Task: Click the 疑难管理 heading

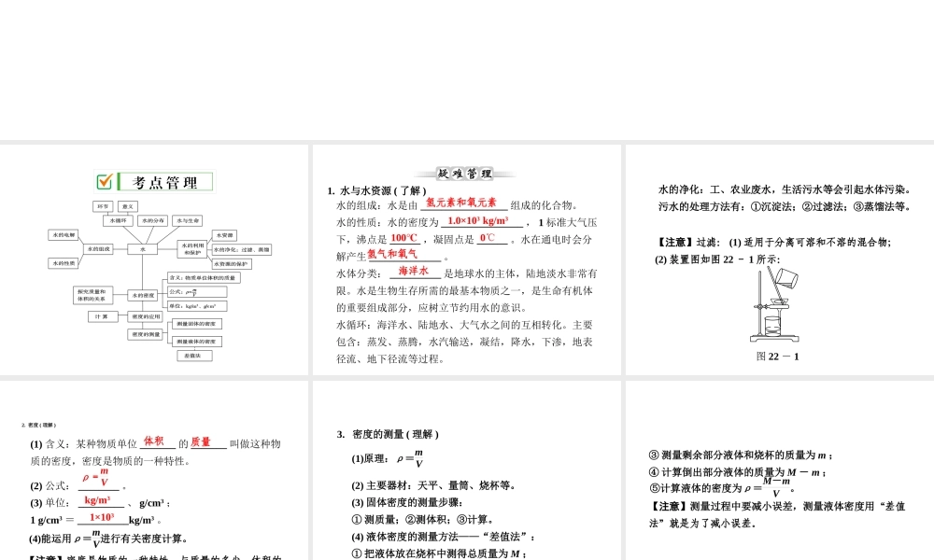Action: [x=465, y=174]
